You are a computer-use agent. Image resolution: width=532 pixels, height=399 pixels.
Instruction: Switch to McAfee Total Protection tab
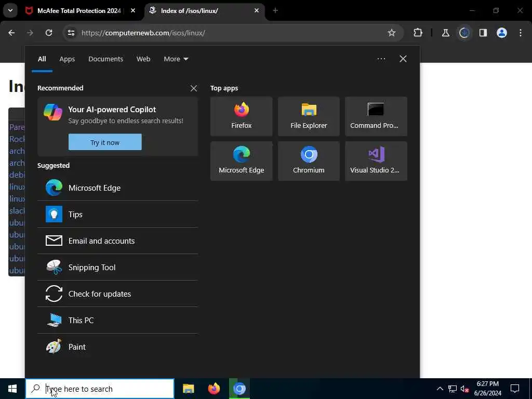(x=79, y=11)
